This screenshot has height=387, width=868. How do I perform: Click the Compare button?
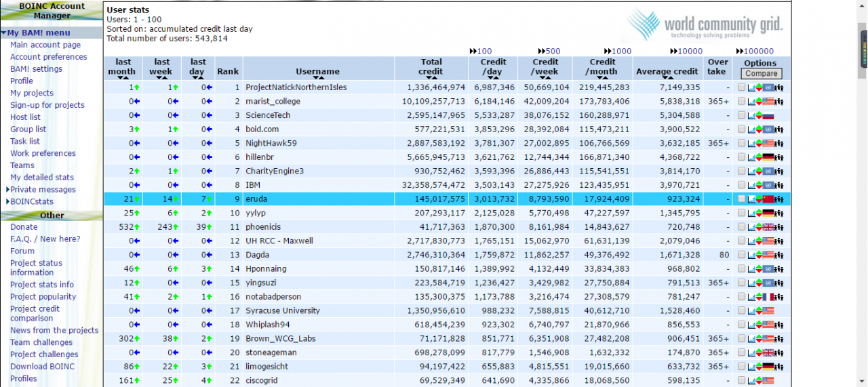click(x=761, y=73)
